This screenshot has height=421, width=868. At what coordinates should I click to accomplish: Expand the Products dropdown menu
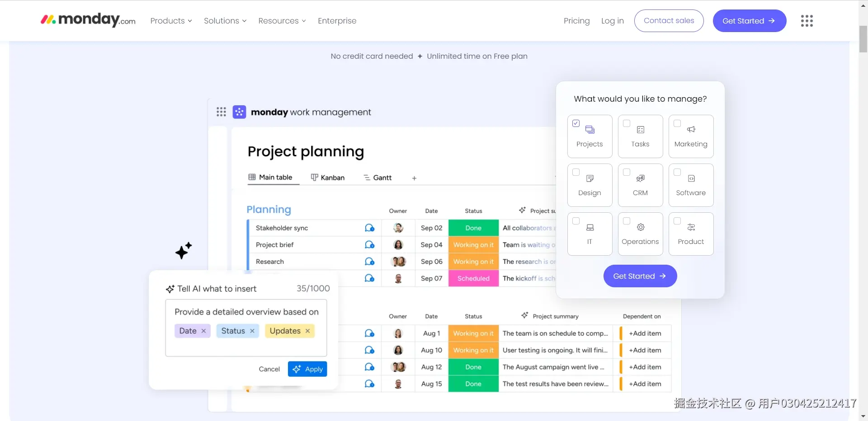click(171, 21)
